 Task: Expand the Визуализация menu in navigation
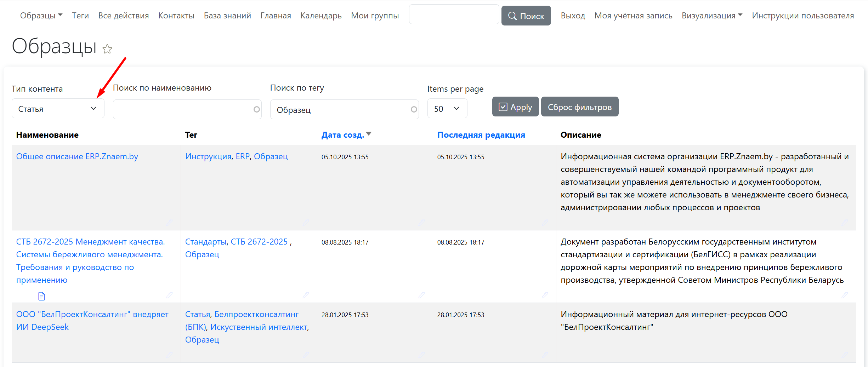pyautogui.click(x=712, y=16)
